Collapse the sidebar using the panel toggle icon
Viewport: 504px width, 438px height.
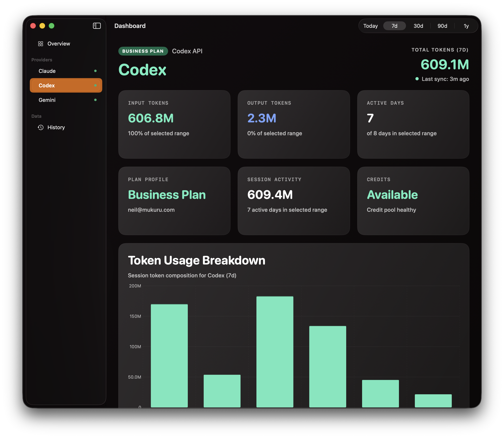[x=97, y=26]
